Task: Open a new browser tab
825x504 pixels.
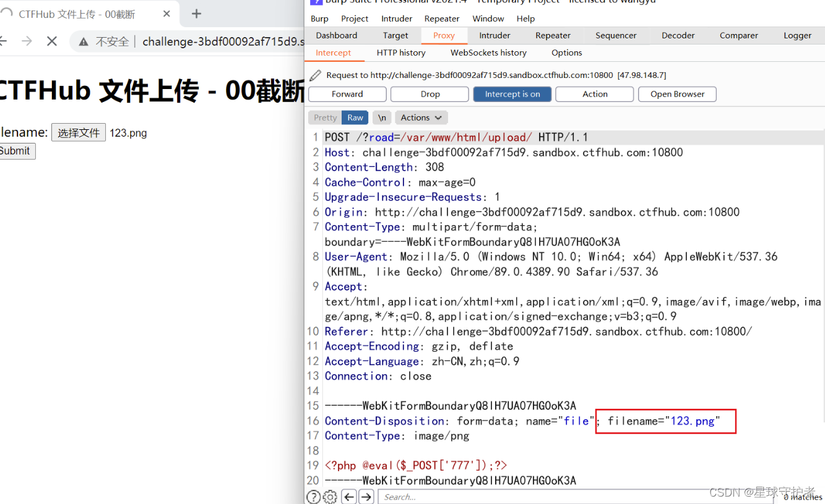Action: (196, 14)
